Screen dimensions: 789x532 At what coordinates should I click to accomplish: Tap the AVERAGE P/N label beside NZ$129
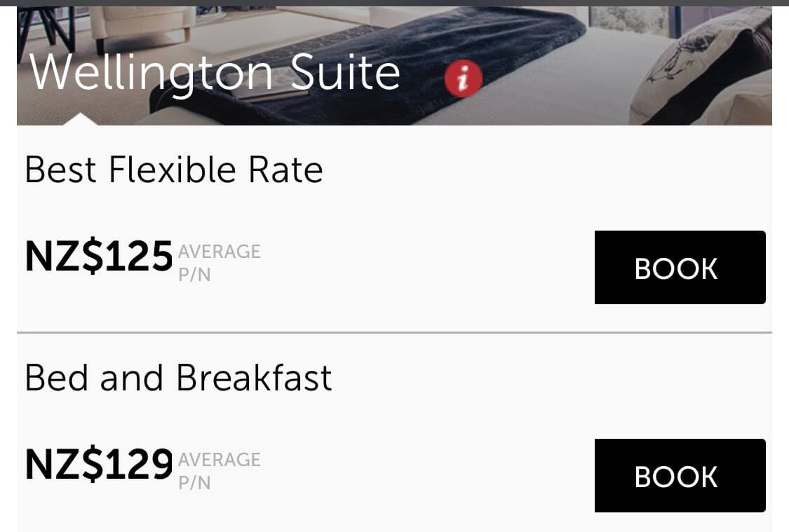pyautogui.click(x=219, y=470)
